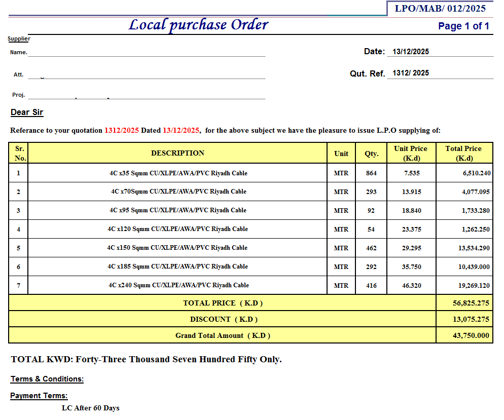
Task: Select quantity cell 293
Action: pyautogui.click(x=371, y=192)
